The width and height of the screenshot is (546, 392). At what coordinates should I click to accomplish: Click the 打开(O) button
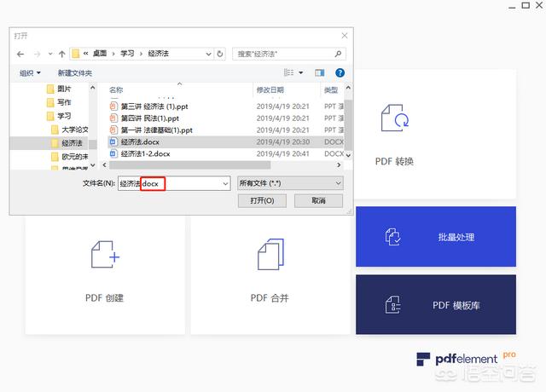(262, 201)
